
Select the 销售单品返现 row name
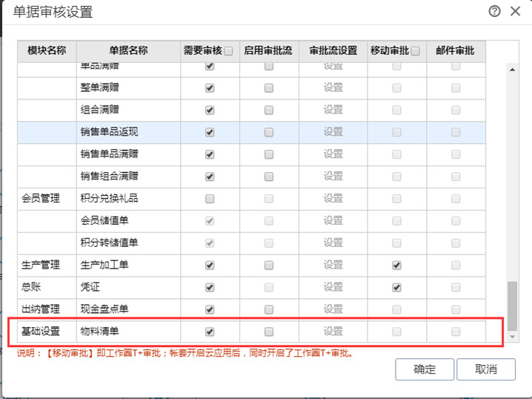tap(109, 133)
